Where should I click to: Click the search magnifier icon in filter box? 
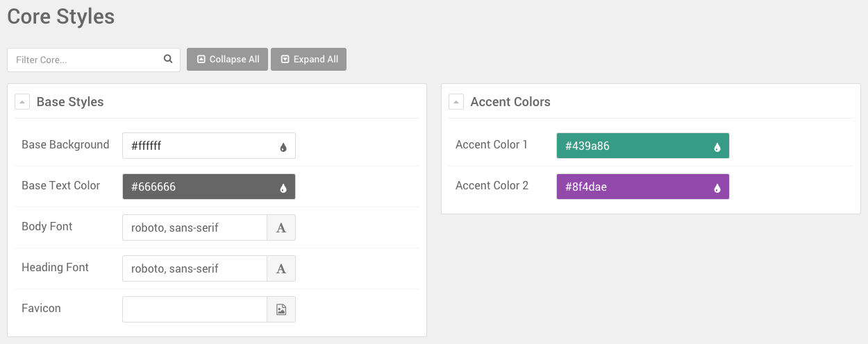[x=168, y=59]
